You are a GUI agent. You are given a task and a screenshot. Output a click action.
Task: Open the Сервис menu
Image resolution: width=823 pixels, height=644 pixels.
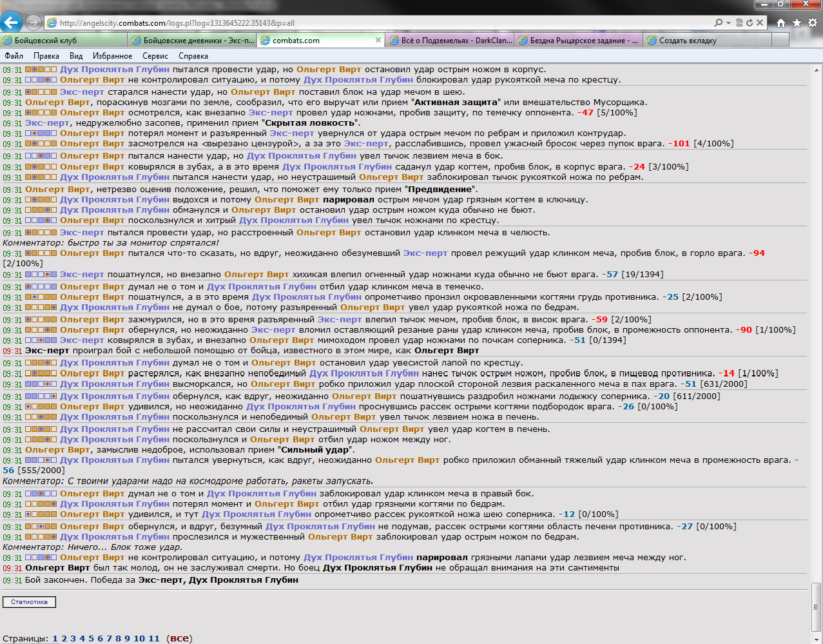155,56
